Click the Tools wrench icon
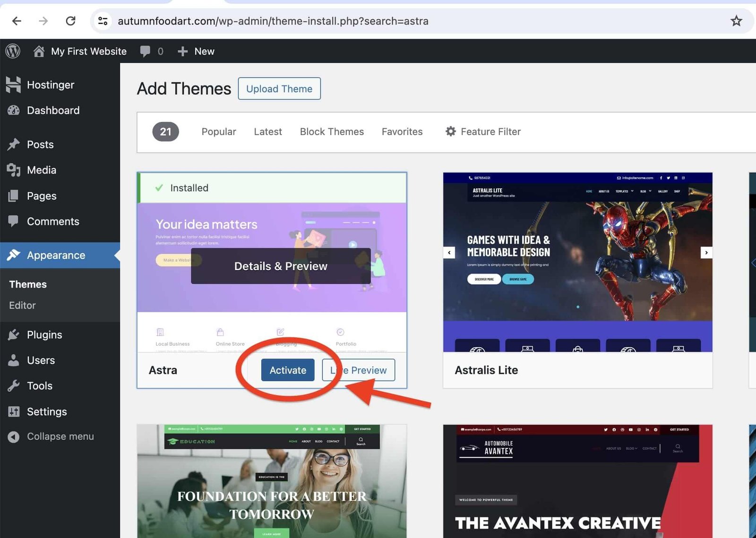Viewport: 756px width, 538px height. click(14, 385)
